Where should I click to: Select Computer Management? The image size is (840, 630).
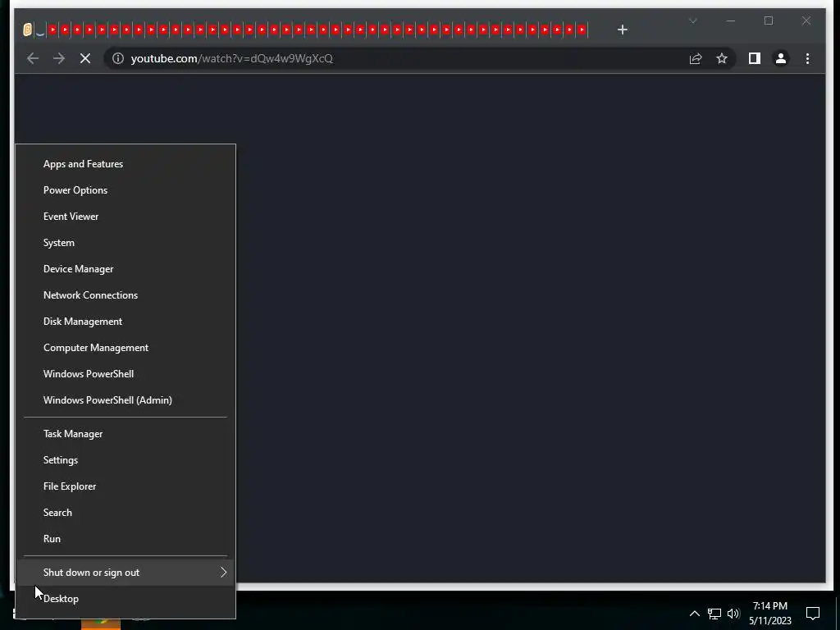pyautogui.click(x=126, y=348)
